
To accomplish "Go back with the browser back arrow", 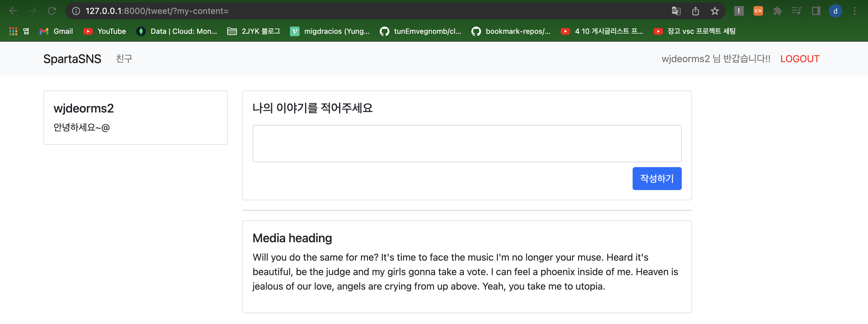I will (x=13, y=11).
